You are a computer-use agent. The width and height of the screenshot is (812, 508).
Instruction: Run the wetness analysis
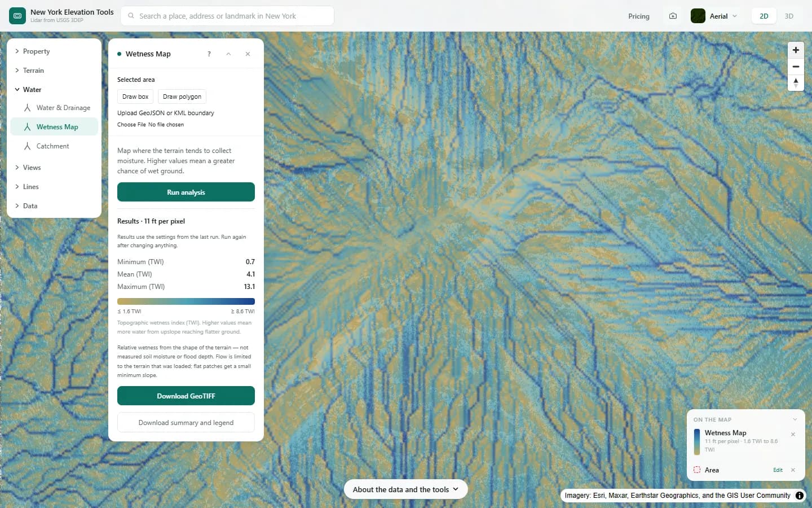186,192
